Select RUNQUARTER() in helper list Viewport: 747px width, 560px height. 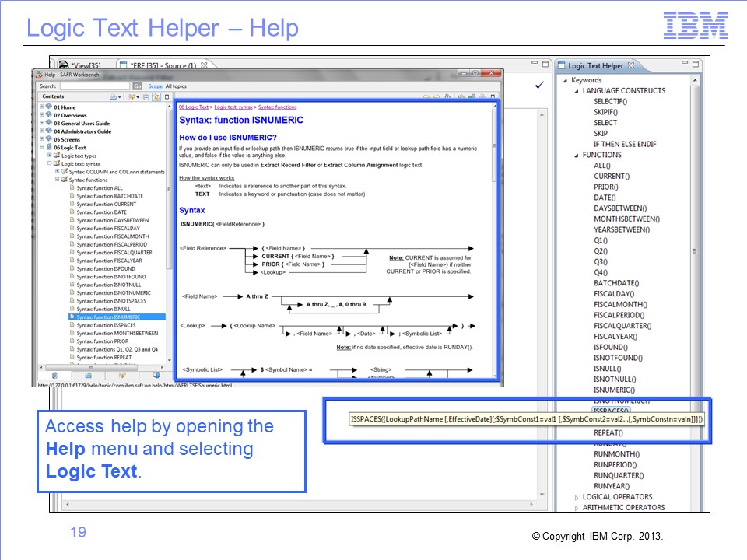619,476
